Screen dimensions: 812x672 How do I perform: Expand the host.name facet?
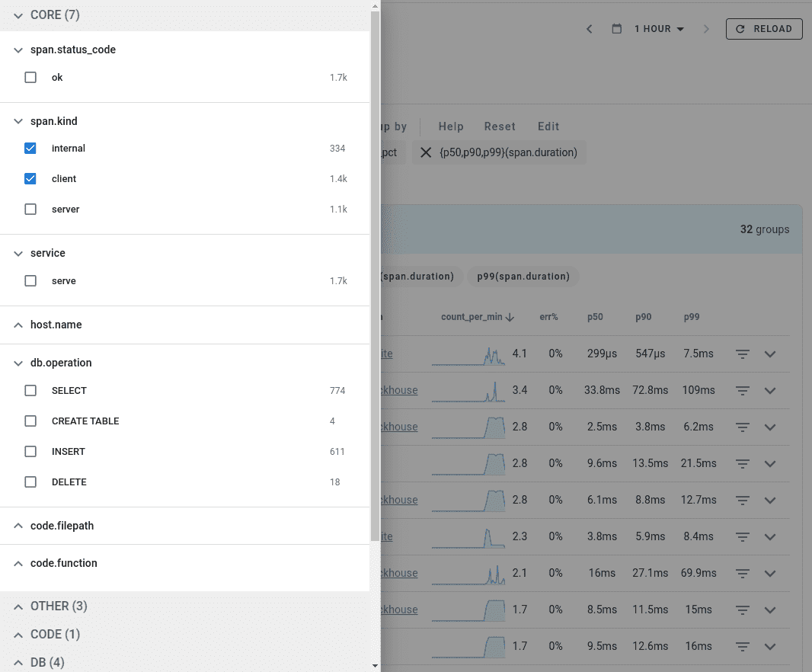(18, 325)
